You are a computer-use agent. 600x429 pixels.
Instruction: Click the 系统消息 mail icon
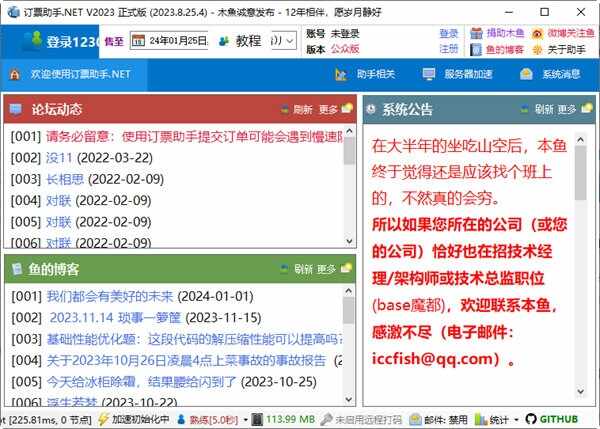point(526,74)
